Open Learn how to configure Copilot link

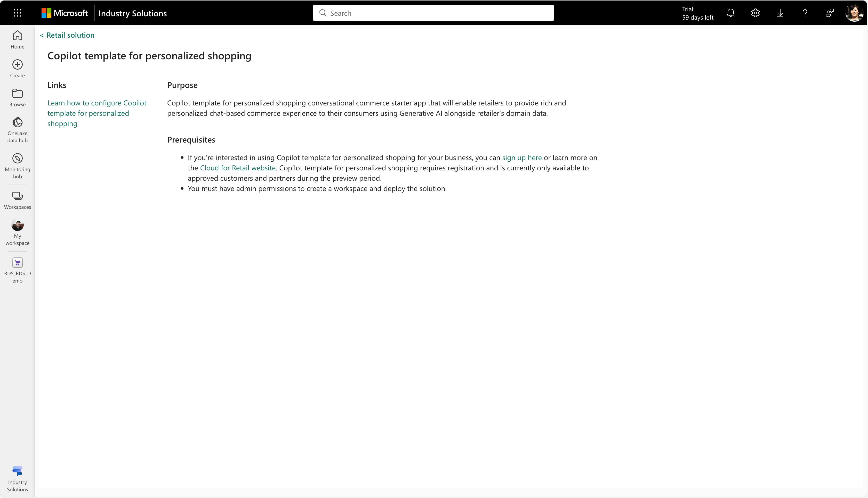[97, 113]
